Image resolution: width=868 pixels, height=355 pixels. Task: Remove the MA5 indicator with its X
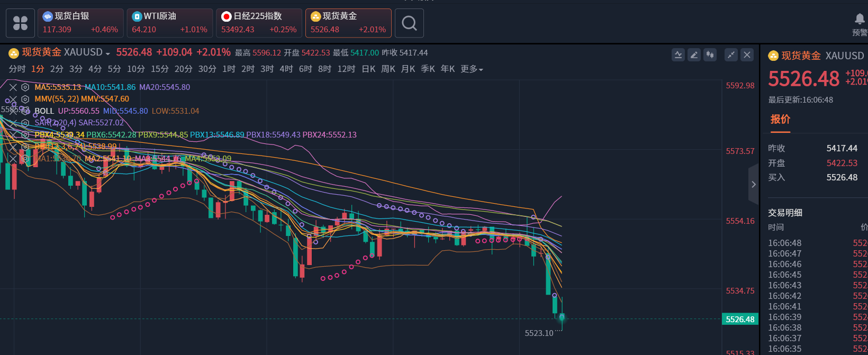point(13,87)
